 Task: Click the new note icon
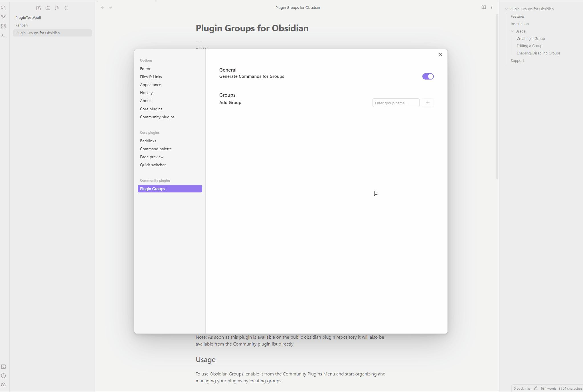[x=39, y=8]
